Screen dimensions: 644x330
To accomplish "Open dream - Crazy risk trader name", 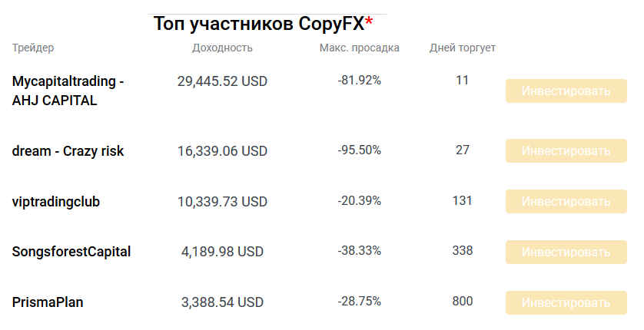I will pyautogui.click(x=68, y=151).
